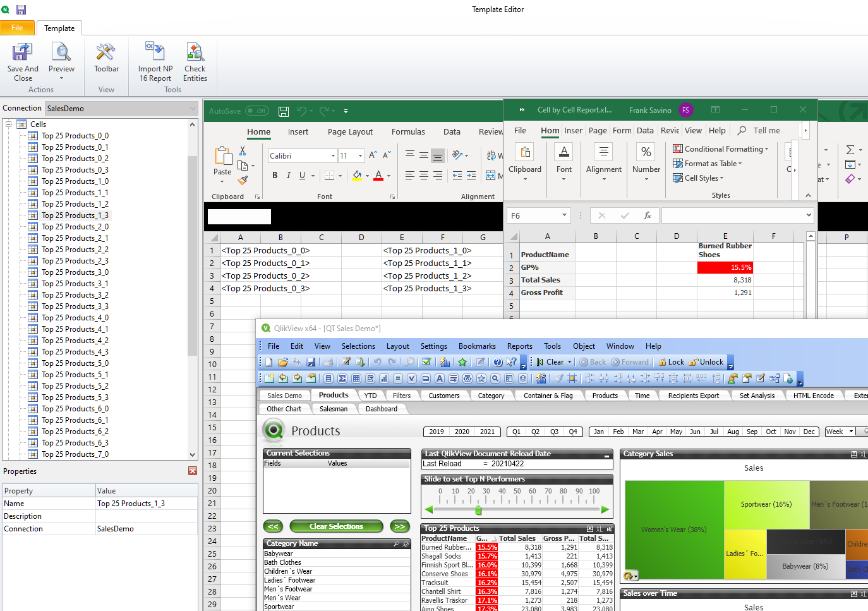Open QlikView Bookmarks menu

477,346
